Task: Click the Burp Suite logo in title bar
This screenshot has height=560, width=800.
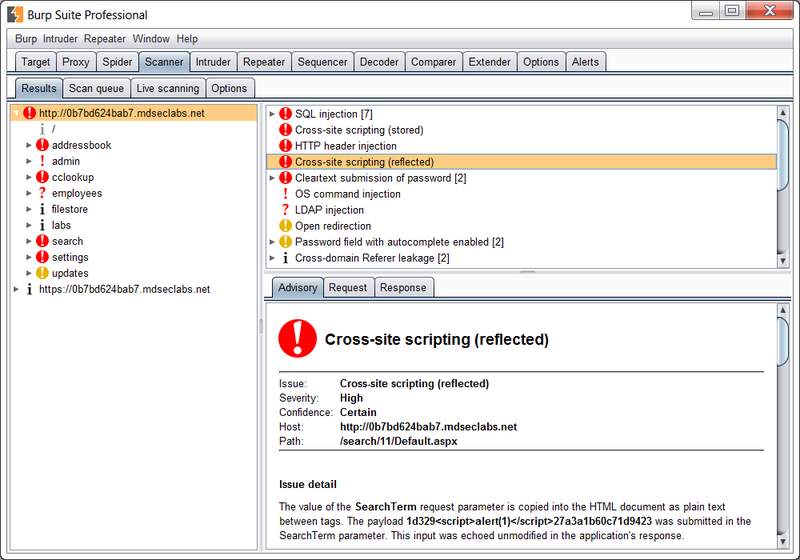Action: (15, 14)
